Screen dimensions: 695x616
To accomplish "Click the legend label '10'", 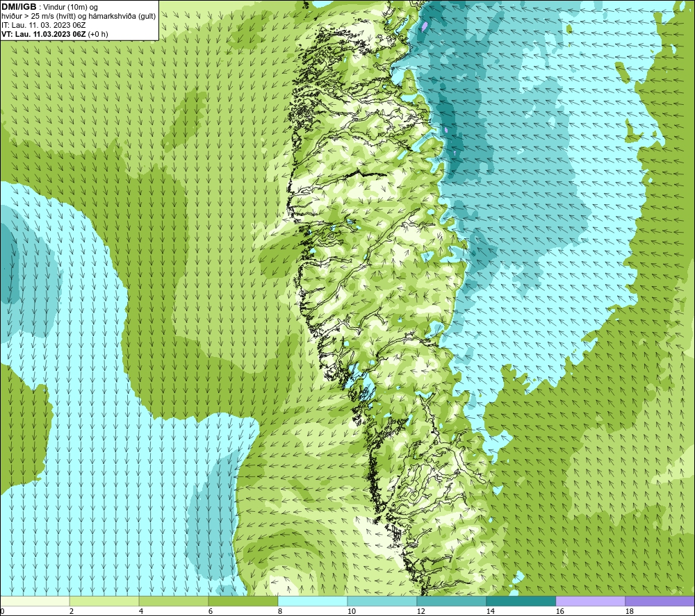I will click(x=352, y=612).
